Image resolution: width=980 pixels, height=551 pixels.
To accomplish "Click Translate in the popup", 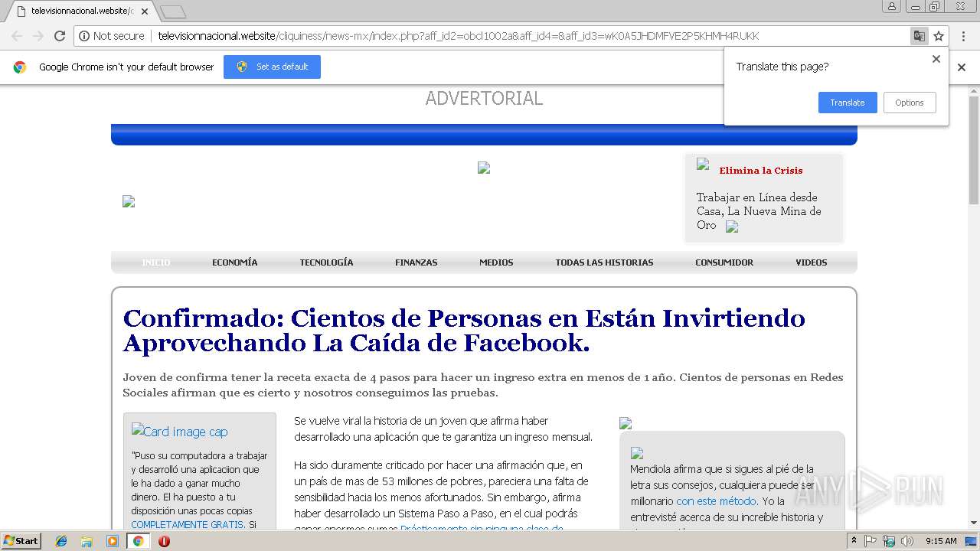I will point(848,103).
